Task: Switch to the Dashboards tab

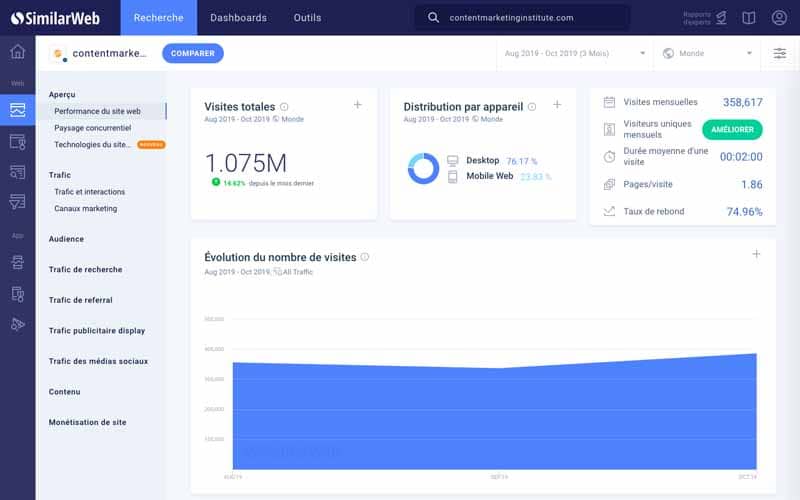Action: [x=238, y=18]
